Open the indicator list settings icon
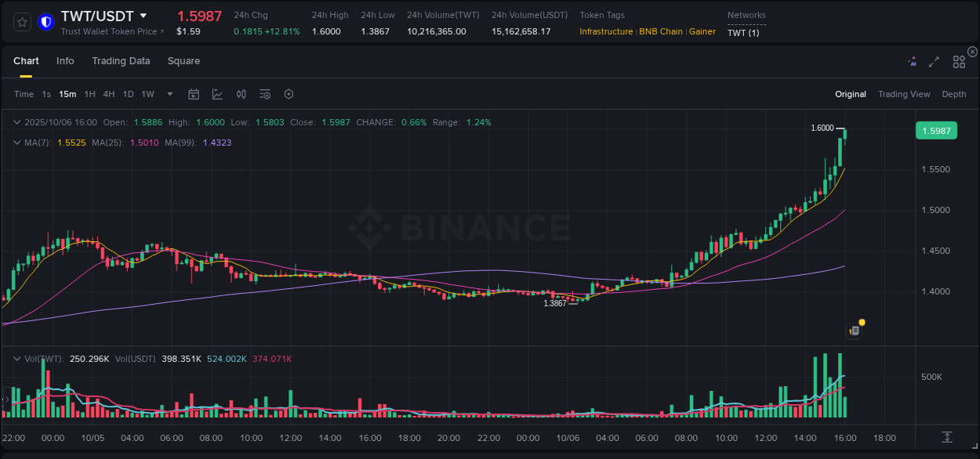The height and width of the screenshot is (459, 980). (264, 94)
